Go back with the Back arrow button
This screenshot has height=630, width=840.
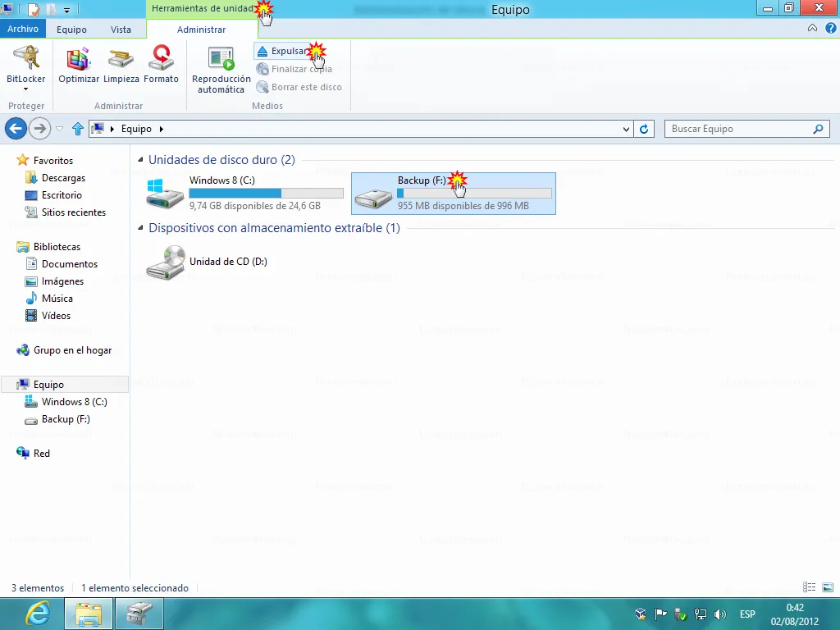point(16,129)
